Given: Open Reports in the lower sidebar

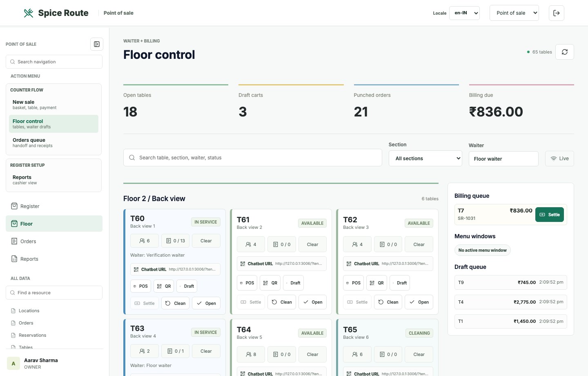Looking at the screenshot, I should (x=54, y=259).
